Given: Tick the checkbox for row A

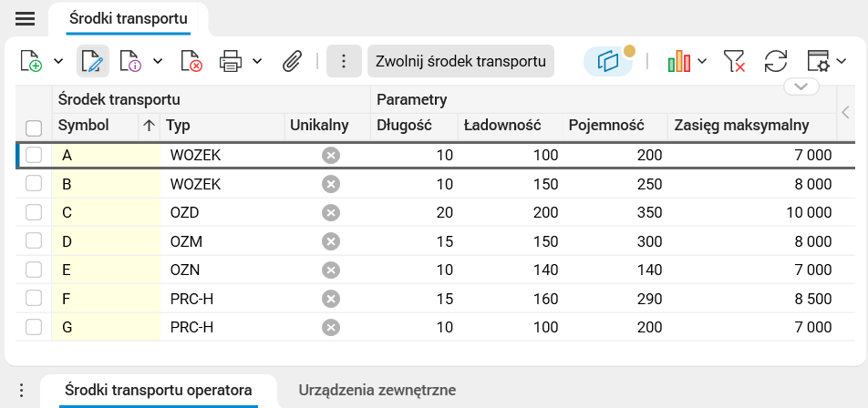Looking at the screenshot, I should [x=34, y=156].
